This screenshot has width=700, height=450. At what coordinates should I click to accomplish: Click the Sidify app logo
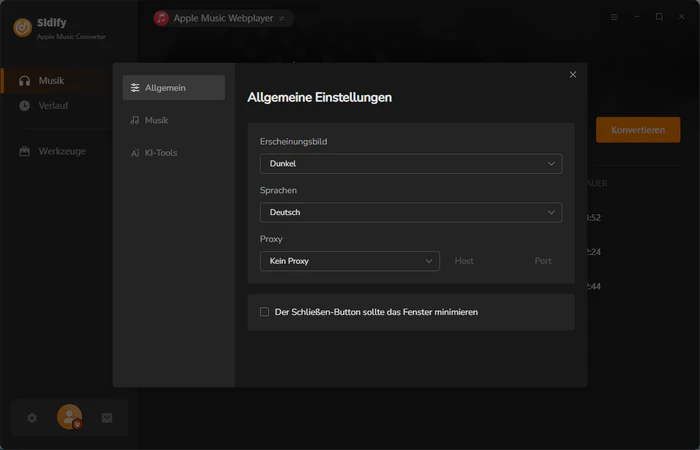[22, 27]
